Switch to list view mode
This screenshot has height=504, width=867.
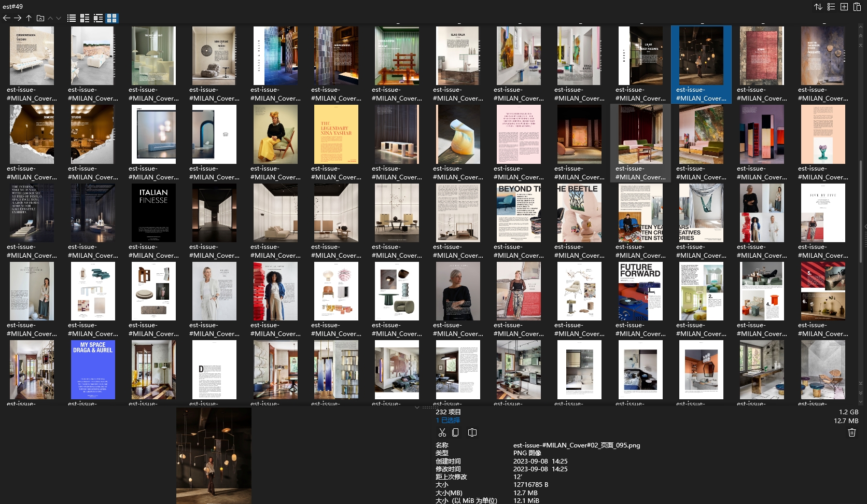tap(71, 18)
